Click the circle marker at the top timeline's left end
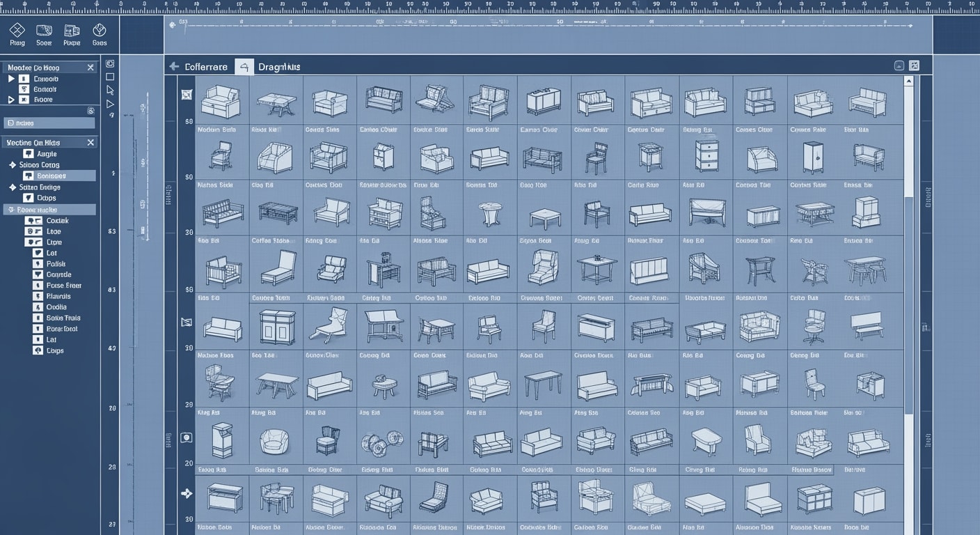 tap(173, 25)
